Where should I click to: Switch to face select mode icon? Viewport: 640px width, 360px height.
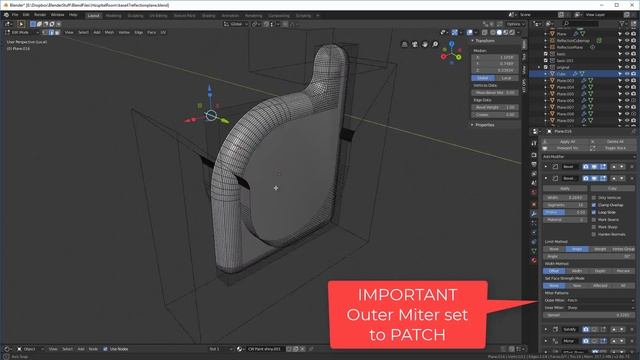(57, 32)
